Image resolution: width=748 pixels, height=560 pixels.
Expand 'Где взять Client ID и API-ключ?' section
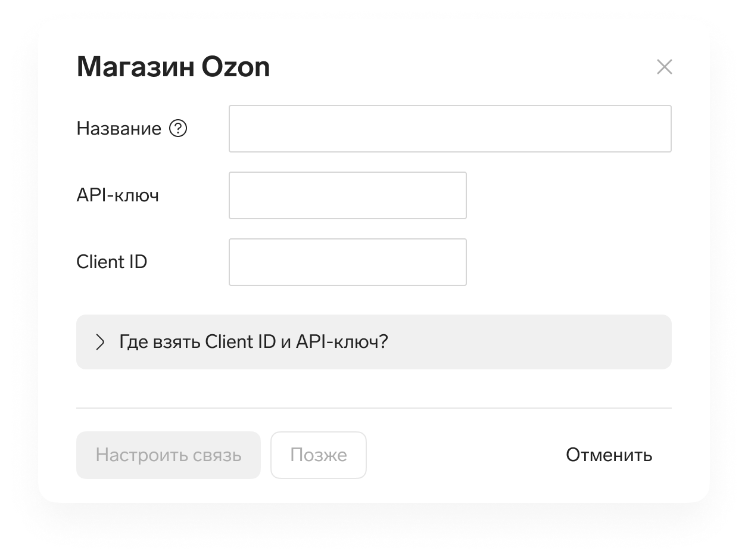click(x=374, y=342)
